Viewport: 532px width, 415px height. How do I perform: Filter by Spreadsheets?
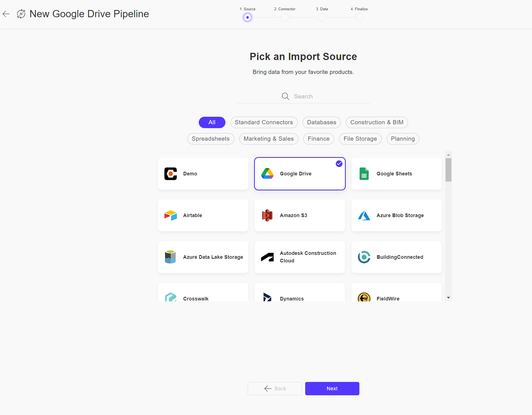click(211, 139)
